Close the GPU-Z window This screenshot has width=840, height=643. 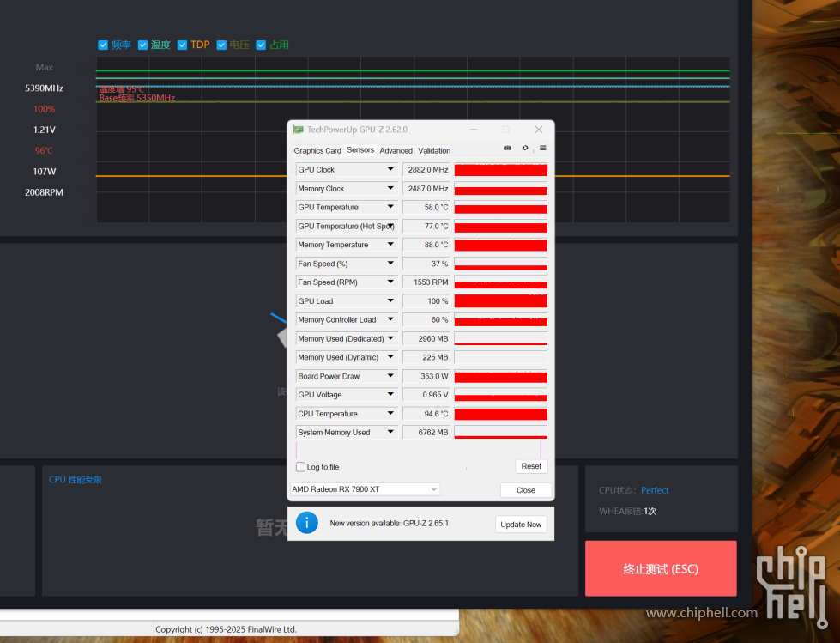538,130
